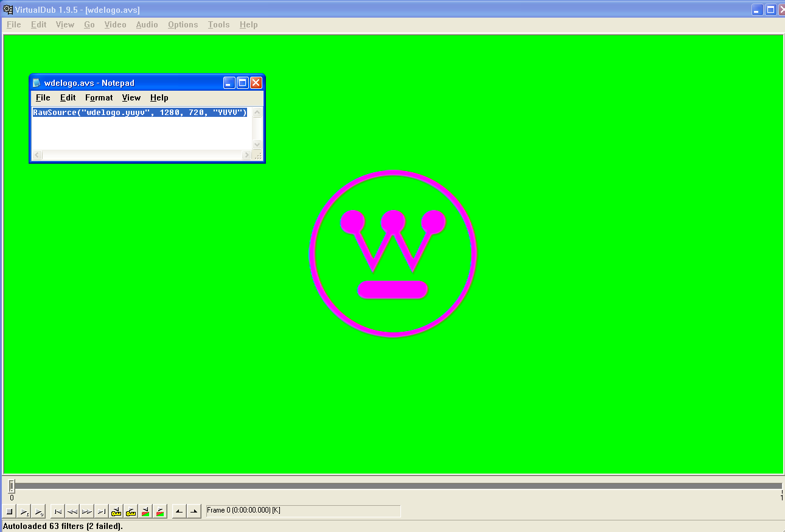The width and height of the screenshot is (785, 532).
Task: Click Notepad horizontal scrollbar right arrow
Action: pos(246,155)
